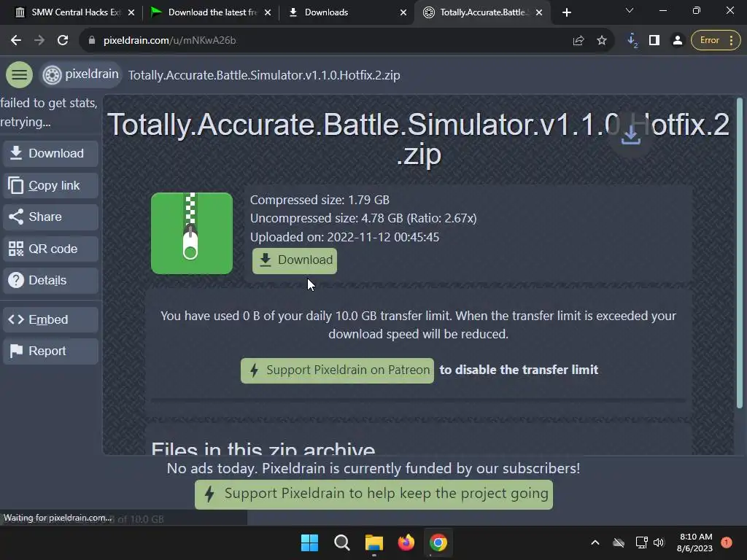Open file Details
This screenshot has height=560, width=747.
pyautogui.click(x=50, y=281)
